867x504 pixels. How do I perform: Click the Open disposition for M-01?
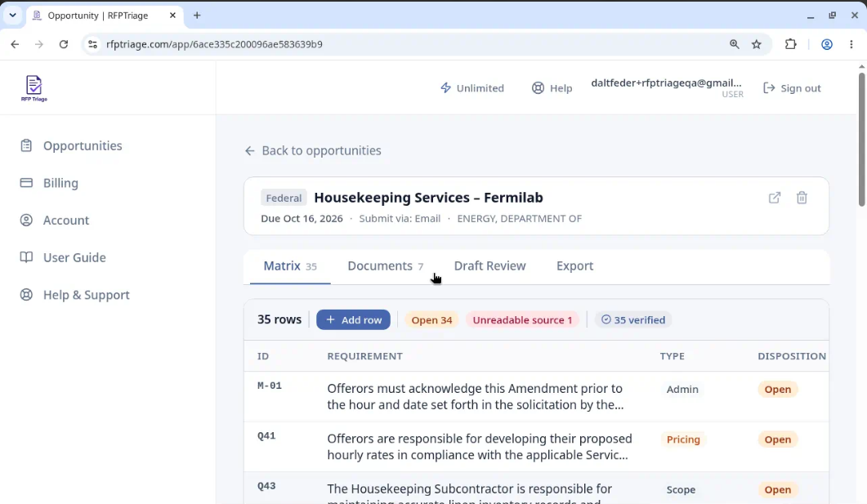click(x=777, y=389)
